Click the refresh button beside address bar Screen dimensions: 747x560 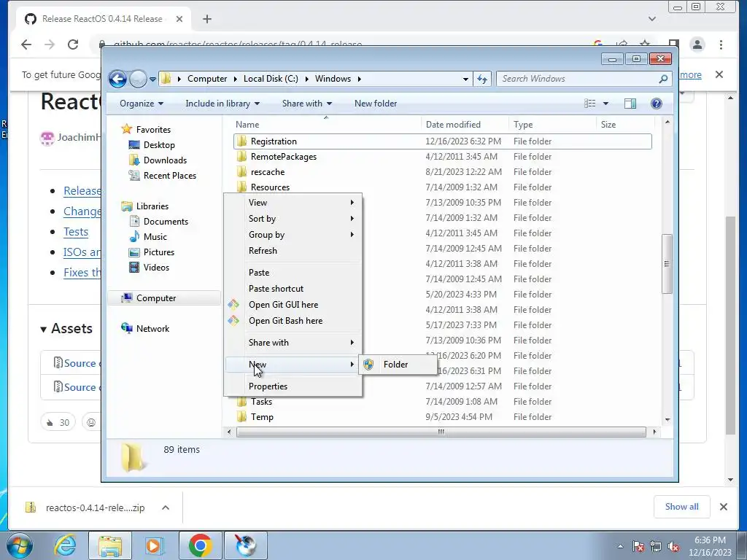click(482, 79)
